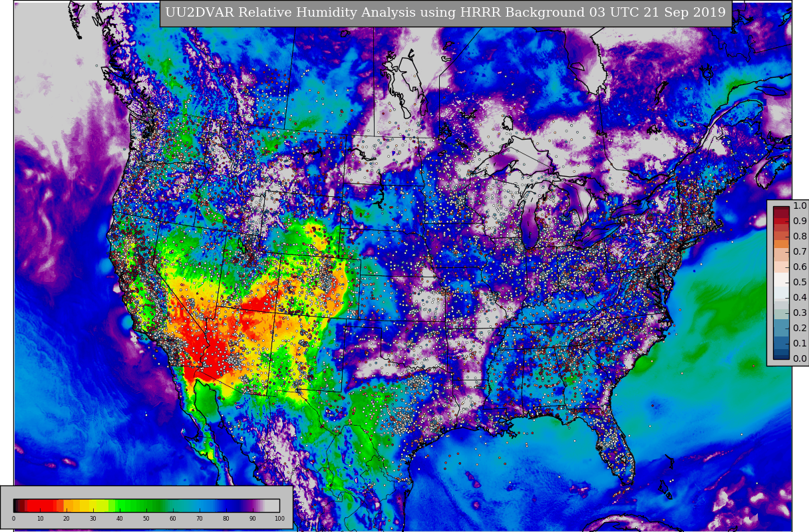Click the 0.5 label on vertical colorbar

[x=800, y=283]
